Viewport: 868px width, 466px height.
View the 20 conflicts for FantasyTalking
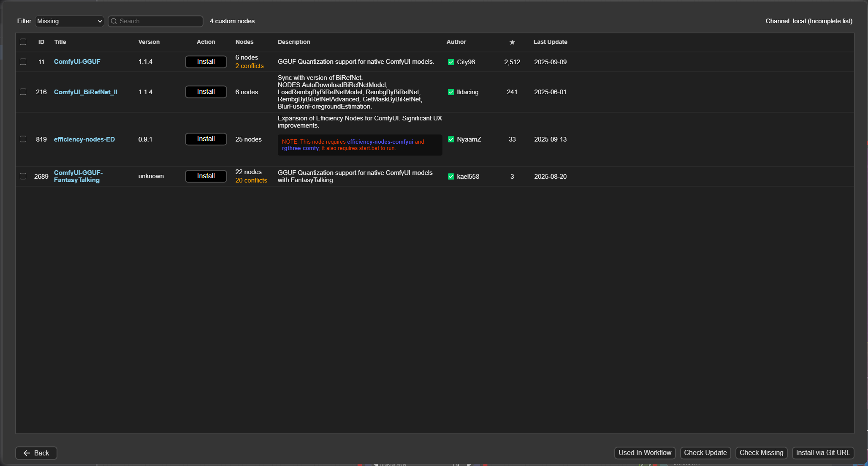(251, 180)
